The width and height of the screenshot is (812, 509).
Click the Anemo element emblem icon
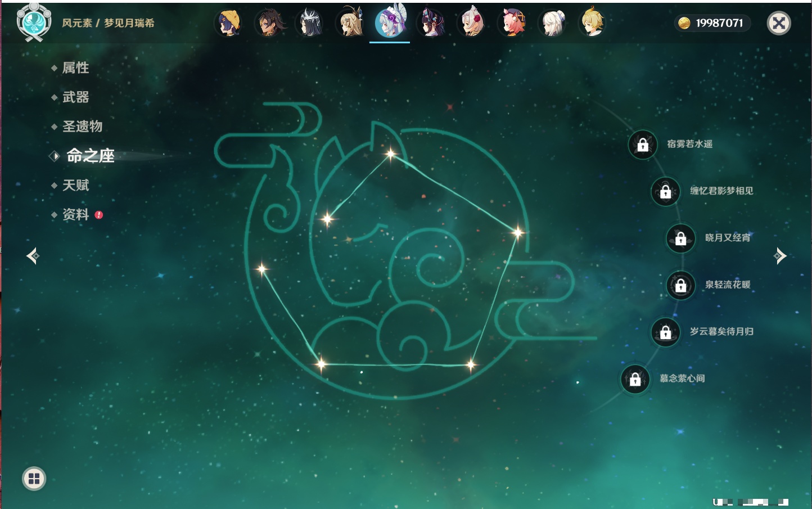[x=34, y=21]
